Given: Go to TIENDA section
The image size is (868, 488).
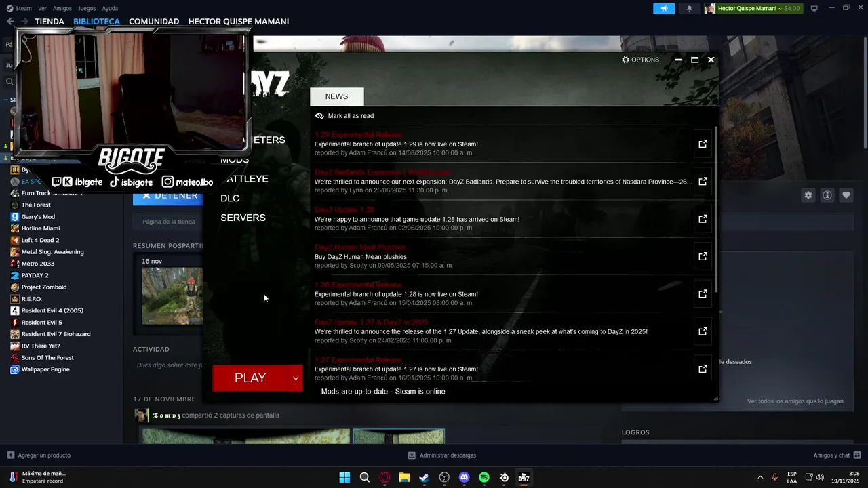Looking at the screenshot, I should point(50,22).
